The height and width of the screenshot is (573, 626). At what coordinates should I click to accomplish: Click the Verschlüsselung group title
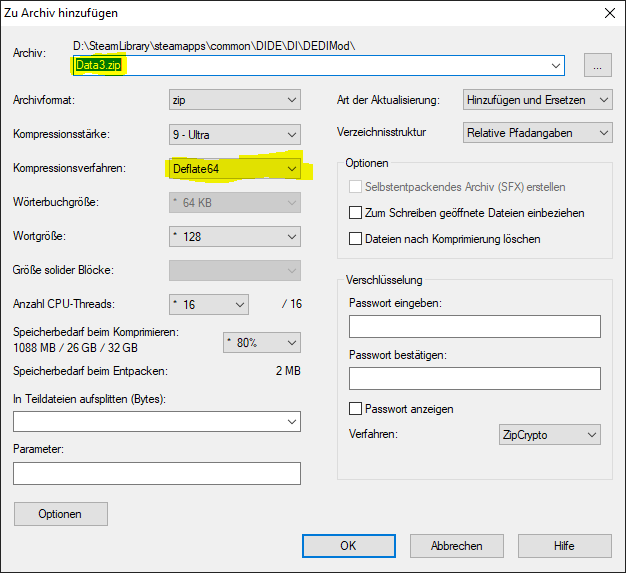pos(384,280)
